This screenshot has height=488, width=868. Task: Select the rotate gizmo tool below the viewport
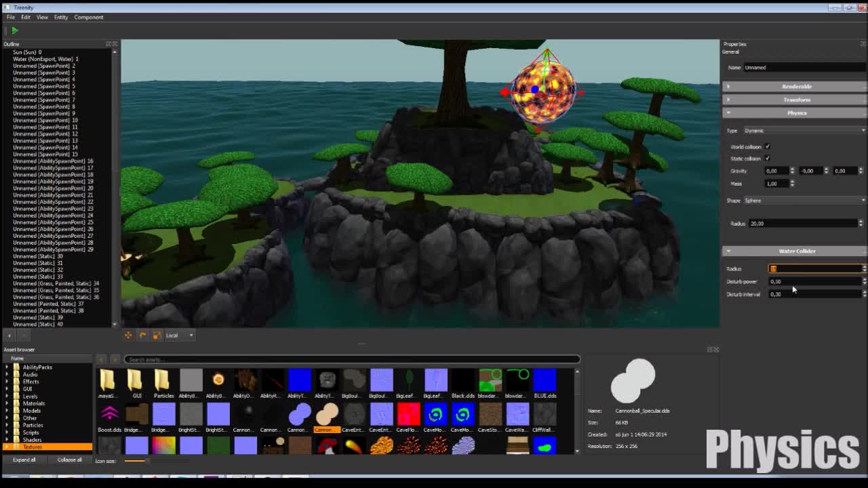coord(142,335)
